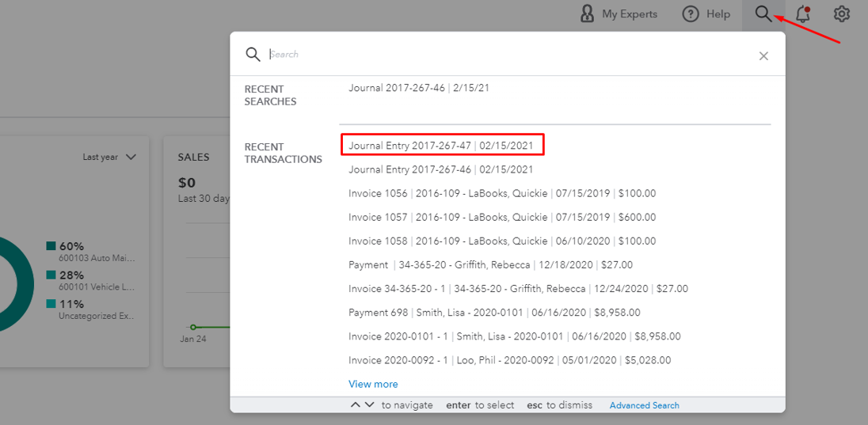868x425 pixels.
Task: Click the My Experts label
Action: (x=630, y=14)
